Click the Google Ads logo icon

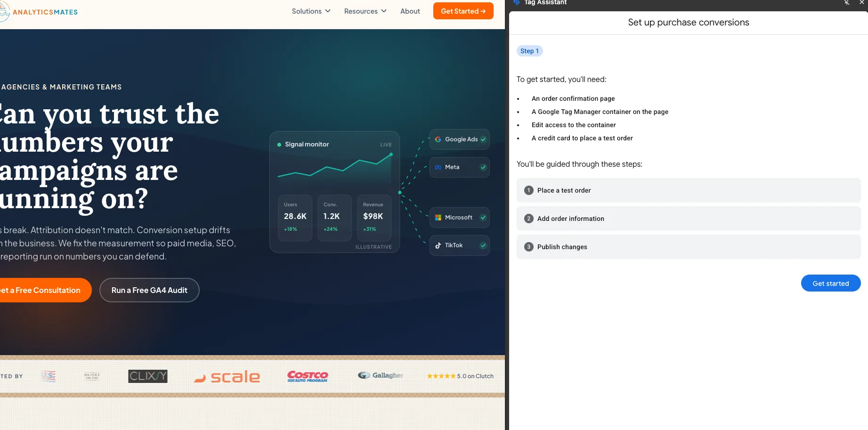pyautogui.click(x=438, y=139)
